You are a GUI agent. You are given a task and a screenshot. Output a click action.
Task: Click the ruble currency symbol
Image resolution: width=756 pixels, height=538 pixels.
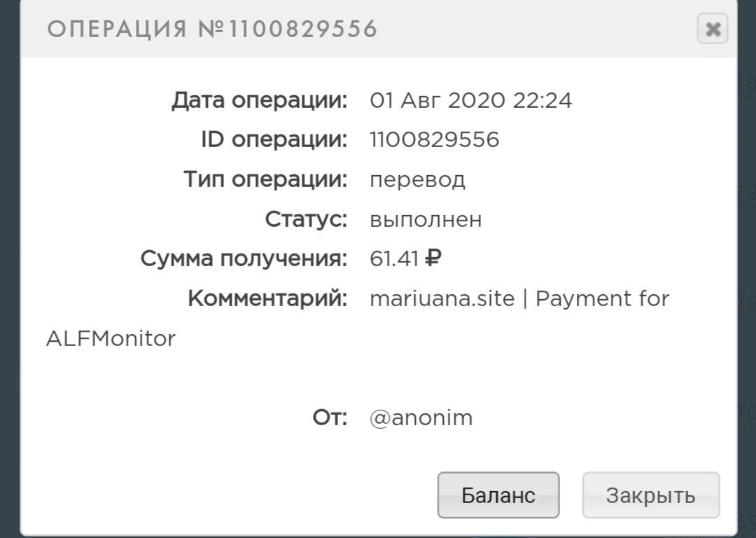[433, 259]
